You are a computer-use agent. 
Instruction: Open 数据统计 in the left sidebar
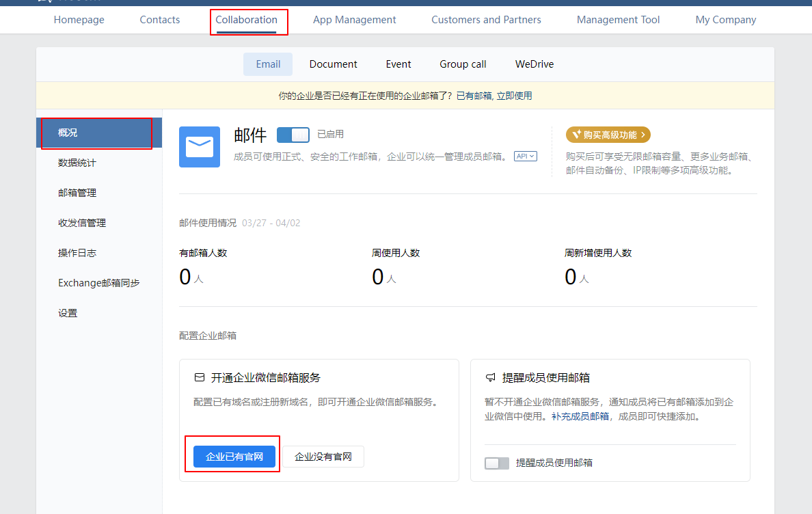(x=77, y=163)
